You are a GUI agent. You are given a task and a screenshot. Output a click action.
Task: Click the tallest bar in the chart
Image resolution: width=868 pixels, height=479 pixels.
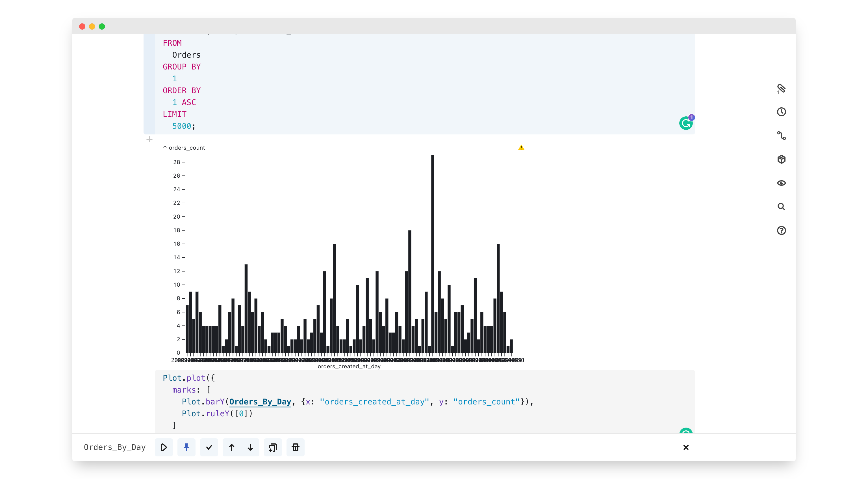point(432,253)
